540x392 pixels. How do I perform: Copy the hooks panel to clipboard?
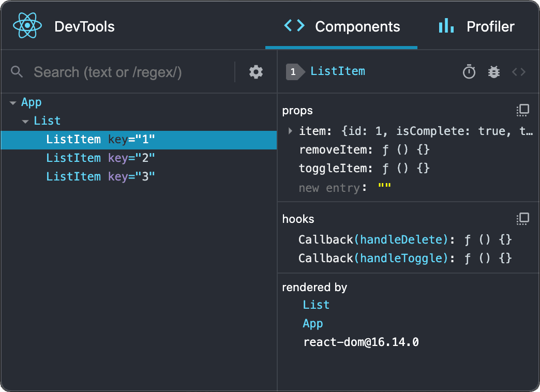click(523, 219)
